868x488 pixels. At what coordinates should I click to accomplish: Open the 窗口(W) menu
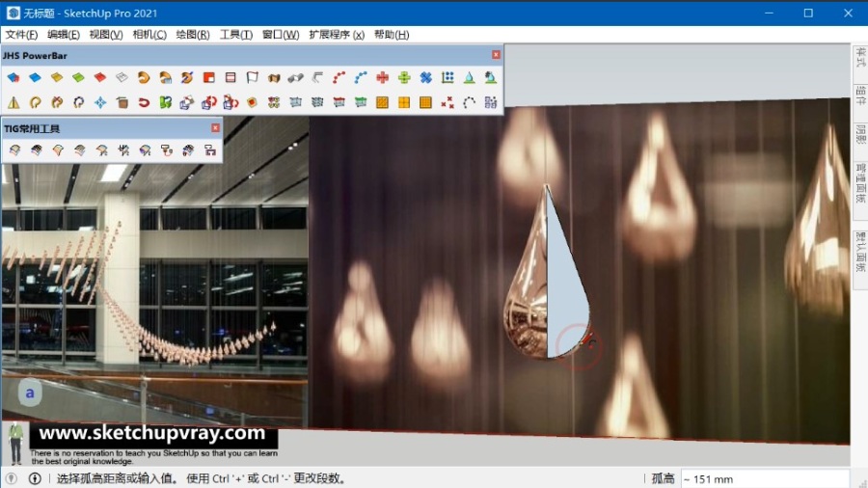281,35
